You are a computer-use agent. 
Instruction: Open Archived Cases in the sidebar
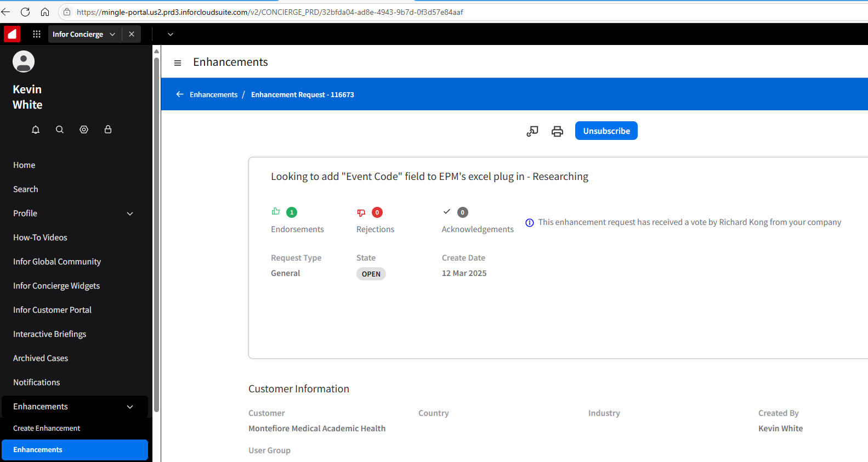(41, 358)
